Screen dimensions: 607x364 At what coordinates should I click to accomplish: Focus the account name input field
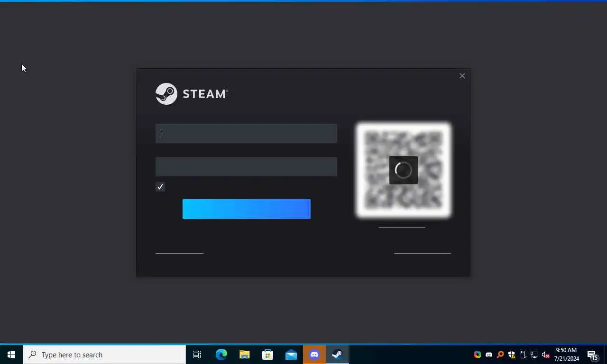[x=246, y=134]
